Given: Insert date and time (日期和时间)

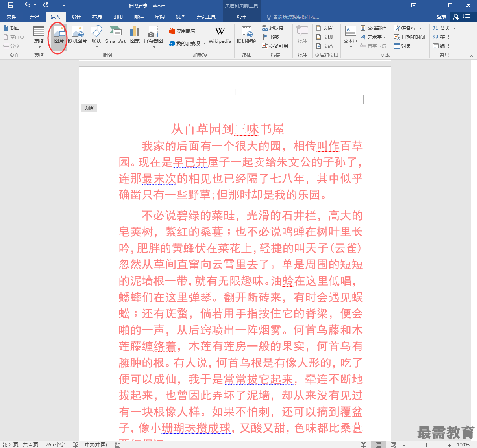Looking at the screenshot, I should click(x=410, y=37).
